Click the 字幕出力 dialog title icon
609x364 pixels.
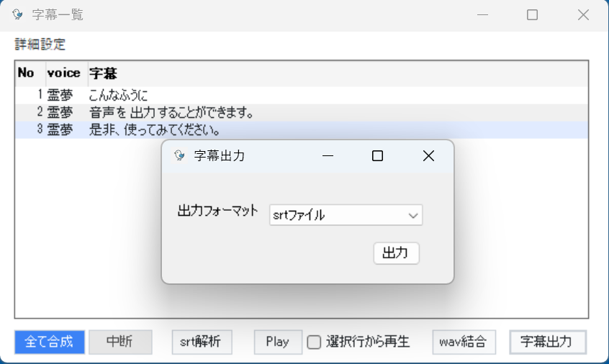click(179, 156)
